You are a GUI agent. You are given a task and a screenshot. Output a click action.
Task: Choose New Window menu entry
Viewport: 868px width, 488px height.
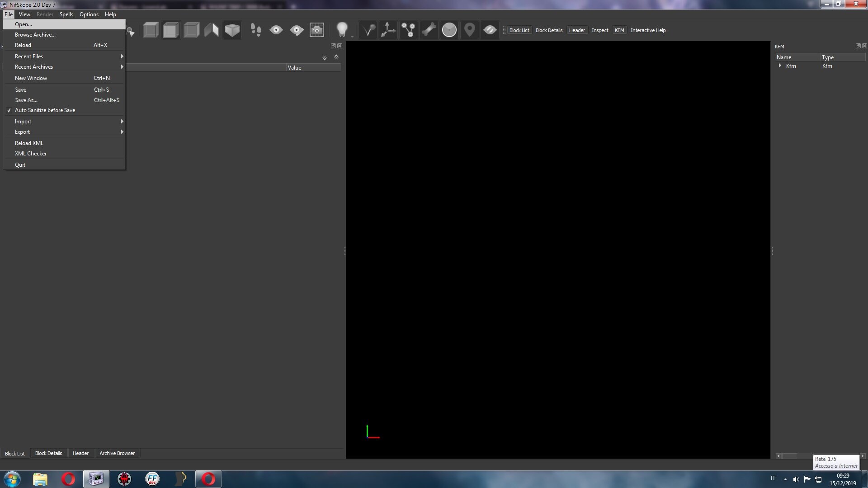(x=64, y=78)
